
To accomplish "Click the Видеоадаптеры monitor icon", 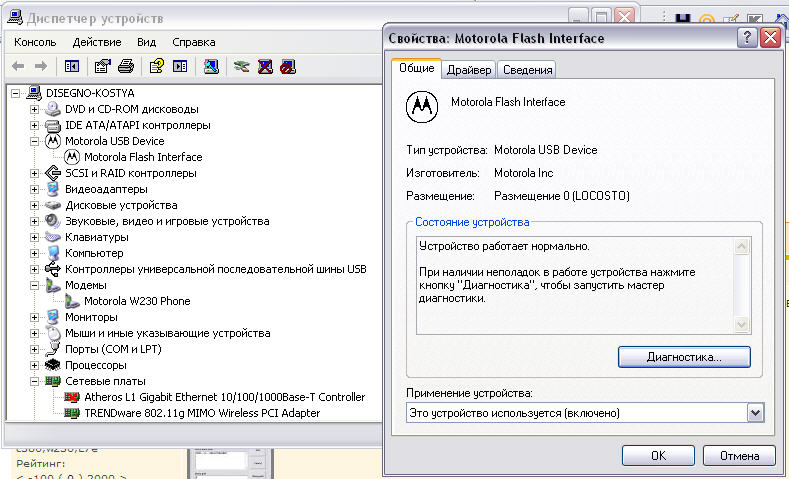I will pyautogui.click(x=52, y=189).
